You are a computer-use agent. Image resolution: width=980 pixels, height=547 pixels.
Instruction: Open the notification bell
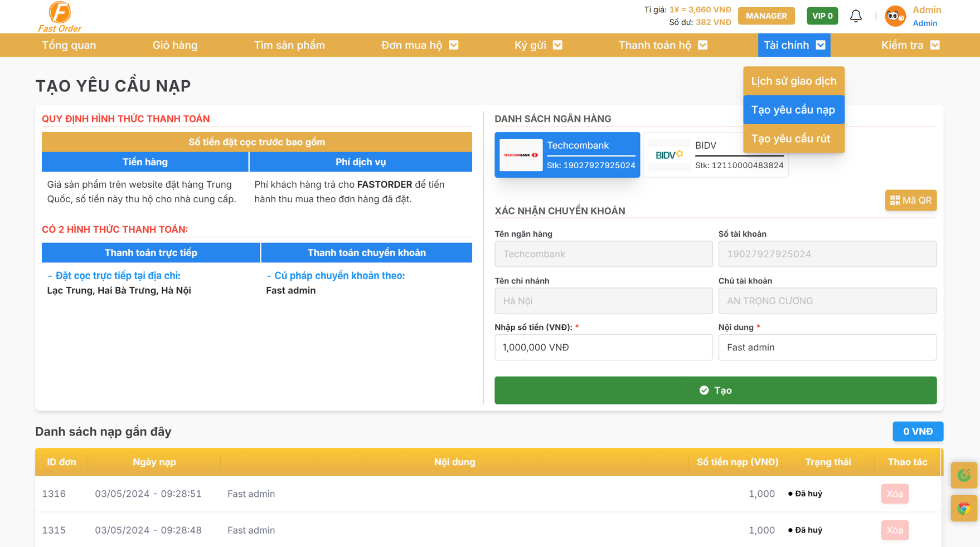[856, 16]
